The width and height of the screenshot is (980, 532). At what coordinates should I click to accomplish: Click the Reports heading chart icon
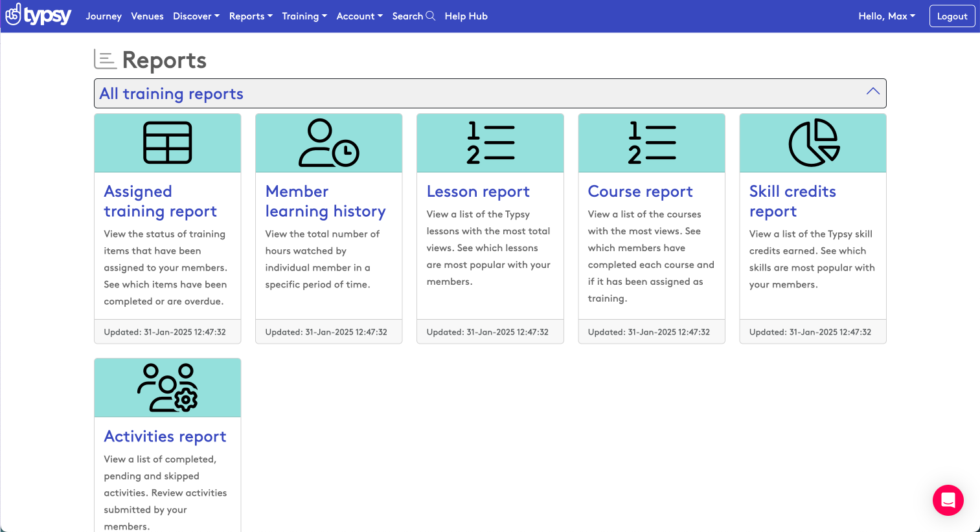pos(106,60)
